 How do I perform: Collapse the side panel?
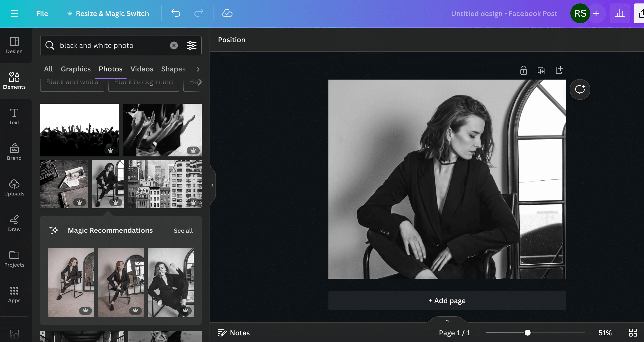click(212, 185)
